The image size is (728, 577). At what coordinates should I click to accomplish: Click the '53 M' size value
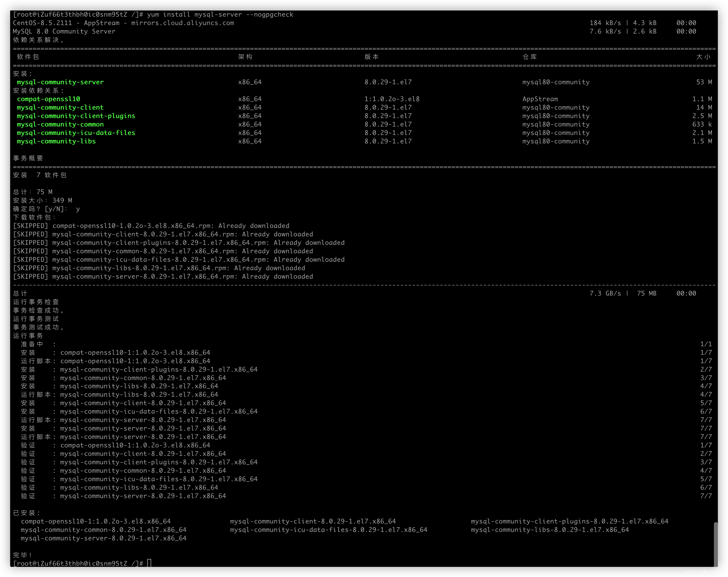pyautogui.click(x=704, y=82)
